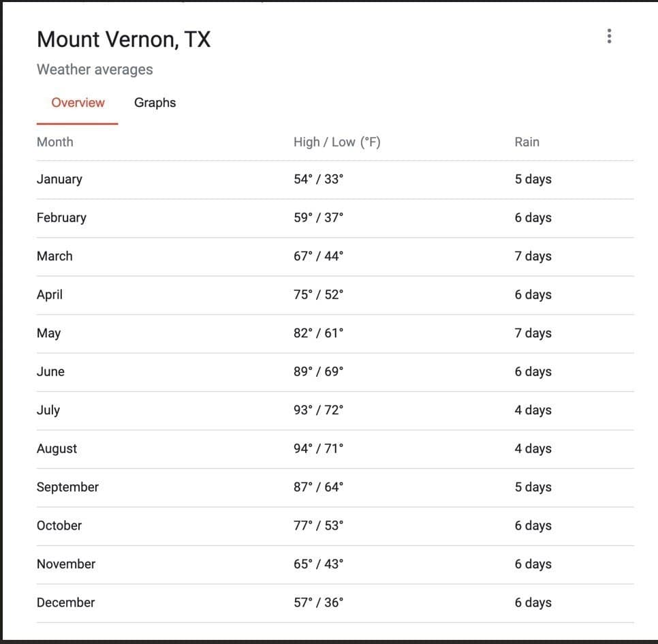
Task: Select the May row label
Action: [48, 333]
